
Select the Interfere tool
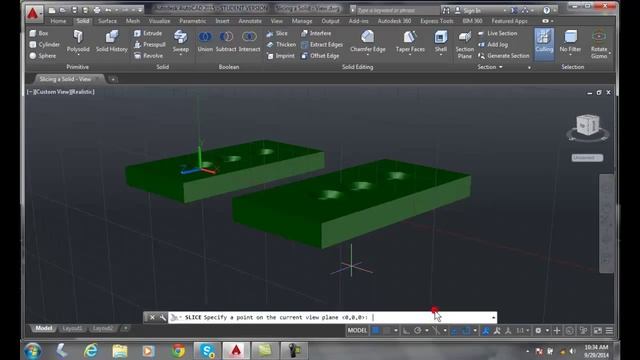(x=316, y=33)
